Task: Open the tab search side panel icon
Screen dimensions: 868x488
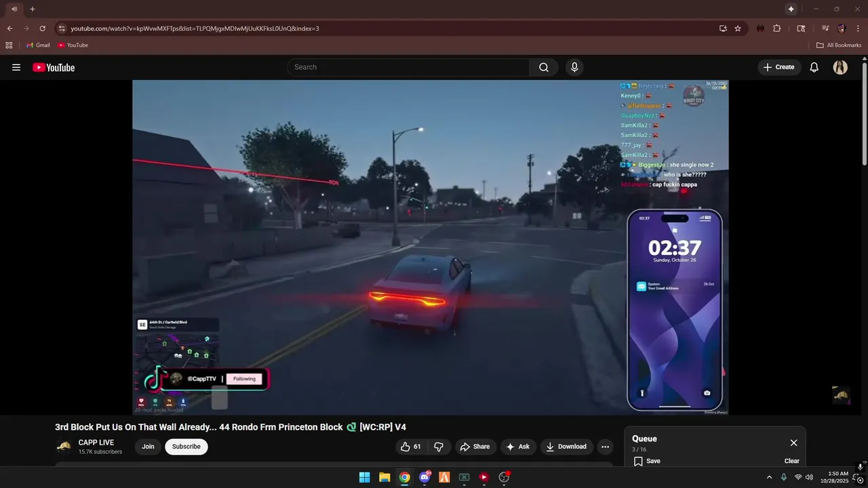Action: coord(801,28)
